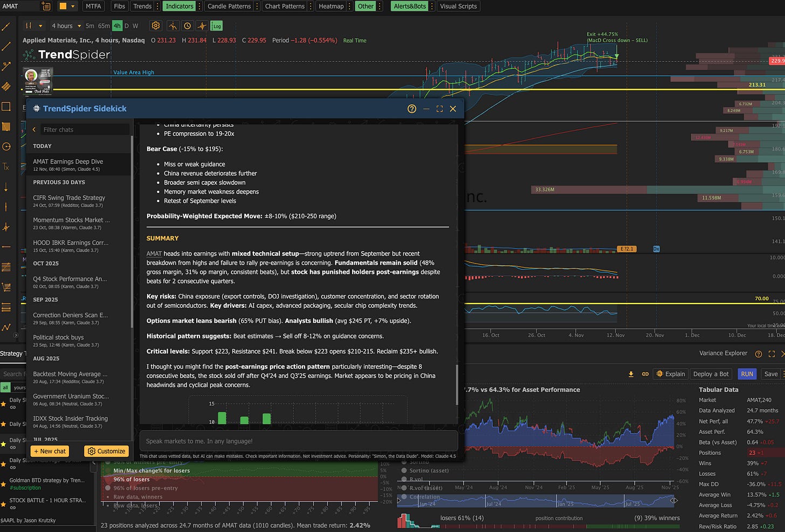This screenshot has width=785, height=532.
Task: Open Visual Scripts tab
Action: point(458,6)
